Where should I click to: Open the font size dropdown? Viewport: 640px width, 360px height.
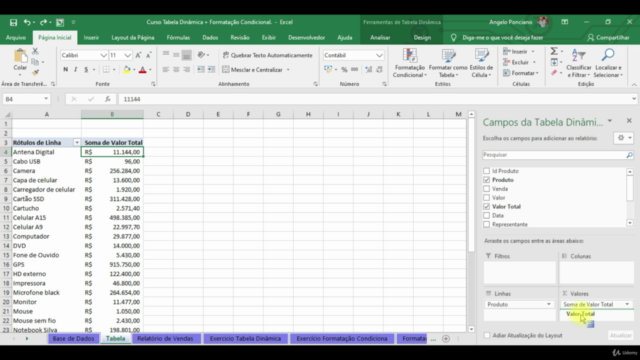[x=128, y=55]
